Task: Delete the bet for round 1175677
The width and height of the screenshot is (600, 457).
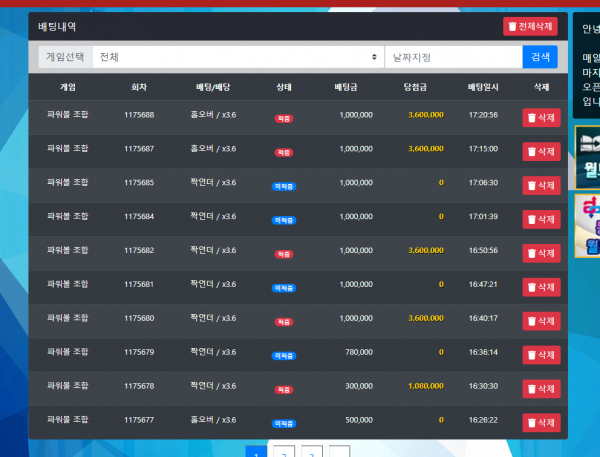Action: tap(541, 422)
